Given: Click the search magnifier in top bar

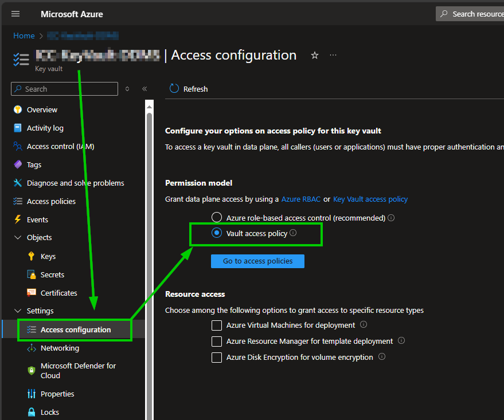Looking at the screenshot, I should click(x=444, y=14).
